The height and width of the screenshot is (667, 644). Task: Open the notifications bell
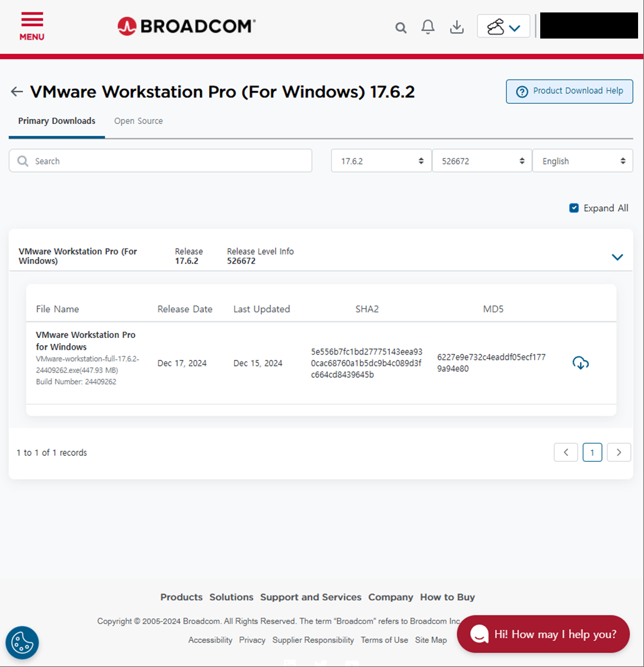coord(428,27)
